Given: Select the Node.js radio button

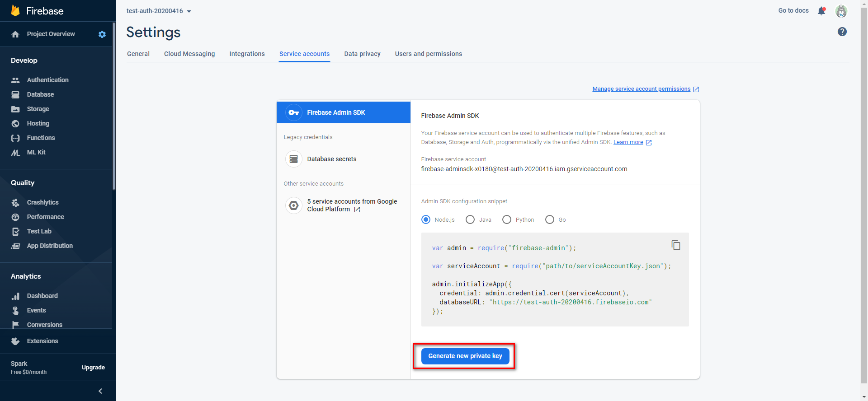Looking at the screenshot, I should (426, 219).
